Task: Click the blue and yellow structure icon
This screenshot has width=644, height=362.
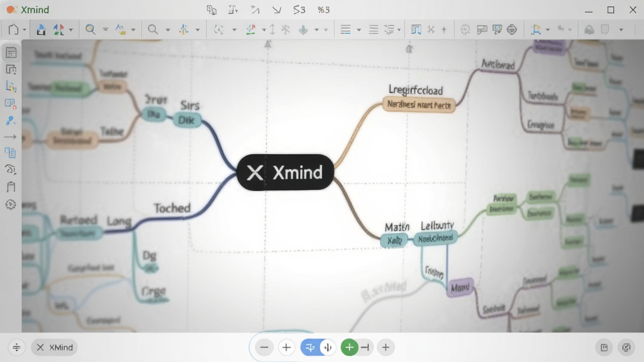Action: point(536,30)
